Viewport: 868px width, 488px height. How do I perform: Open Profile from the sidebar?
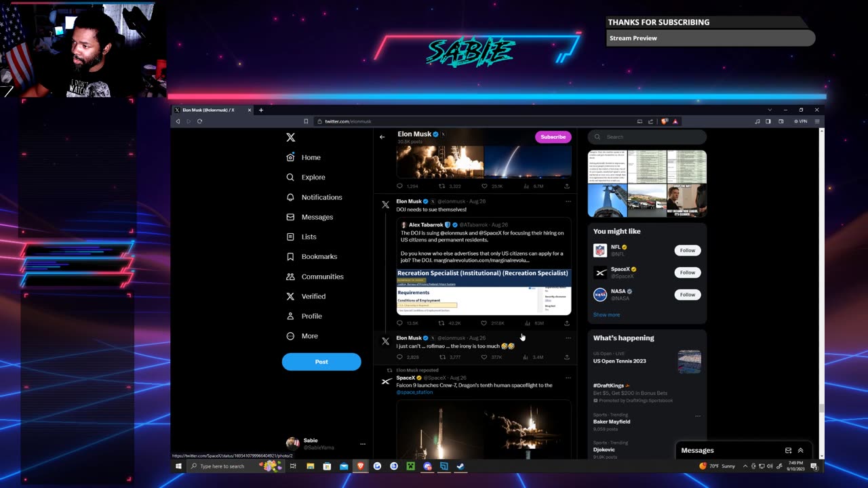pos(304,316)
